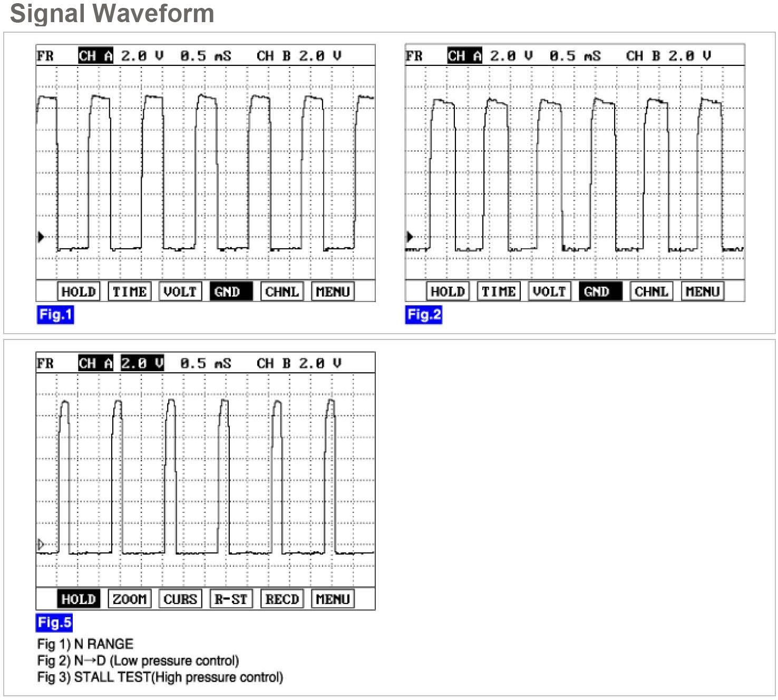Viewport: 778px width, 700px height.
Task: Open CHNL option in Fig.1 scope
Action: pyautogui.click(x=282, y=291)
